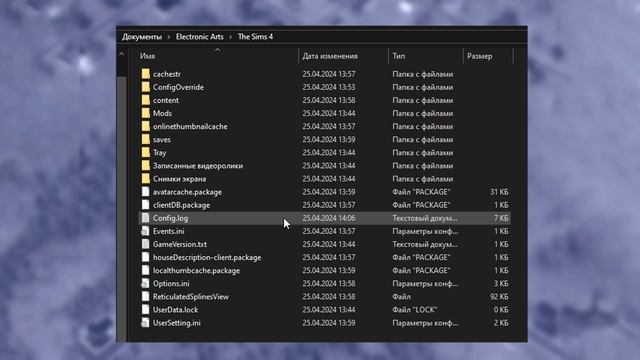This screenshot has width=640, height=360.
Task: Select the UserData.lock file name
Action: [176, 309]
